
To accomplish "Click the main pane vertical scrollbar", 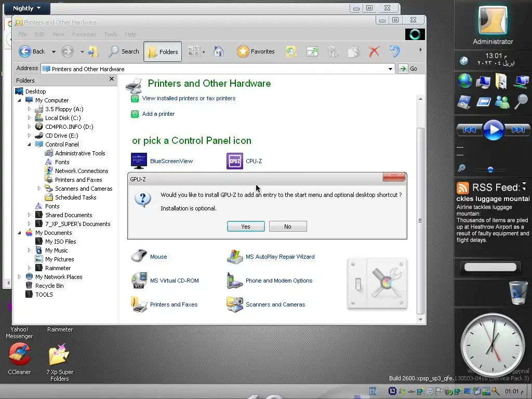I will coord(420,220).
